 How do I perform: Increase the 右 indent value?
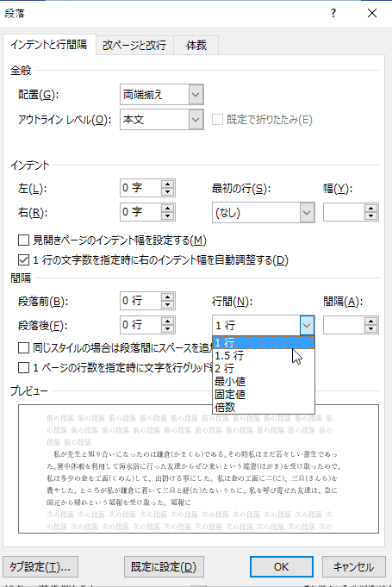coord(168,209)
